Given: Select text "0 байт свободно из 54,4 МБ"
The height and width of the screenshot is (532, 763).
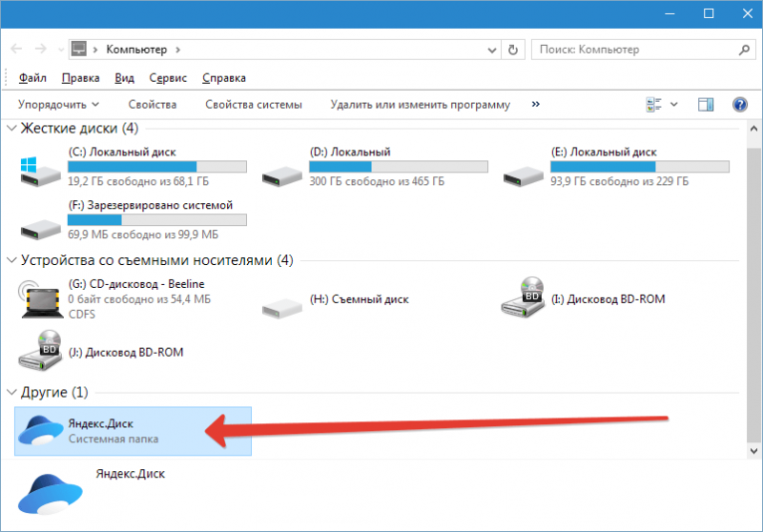Looking at the screenshot, I should [139, 299].
